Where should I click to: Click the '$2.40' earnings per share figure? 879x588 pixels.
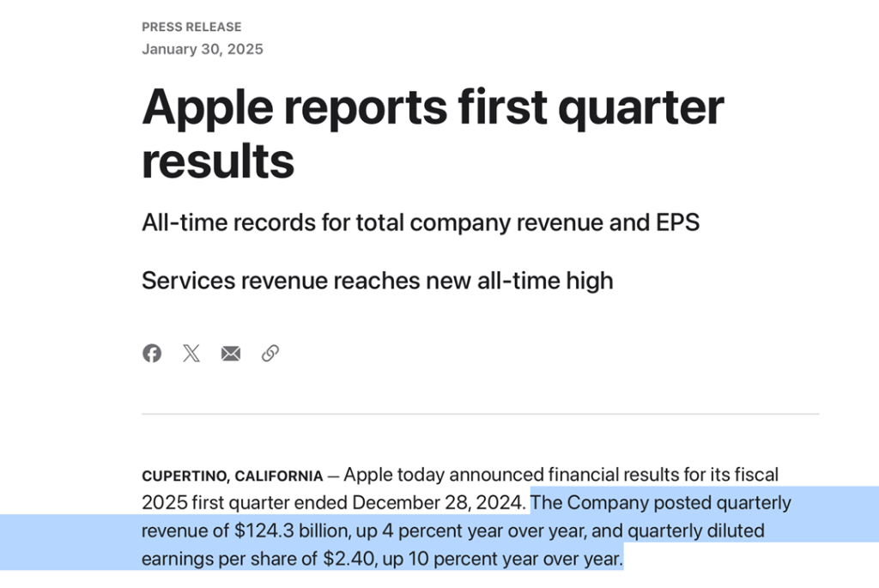(x=349, y=560)
